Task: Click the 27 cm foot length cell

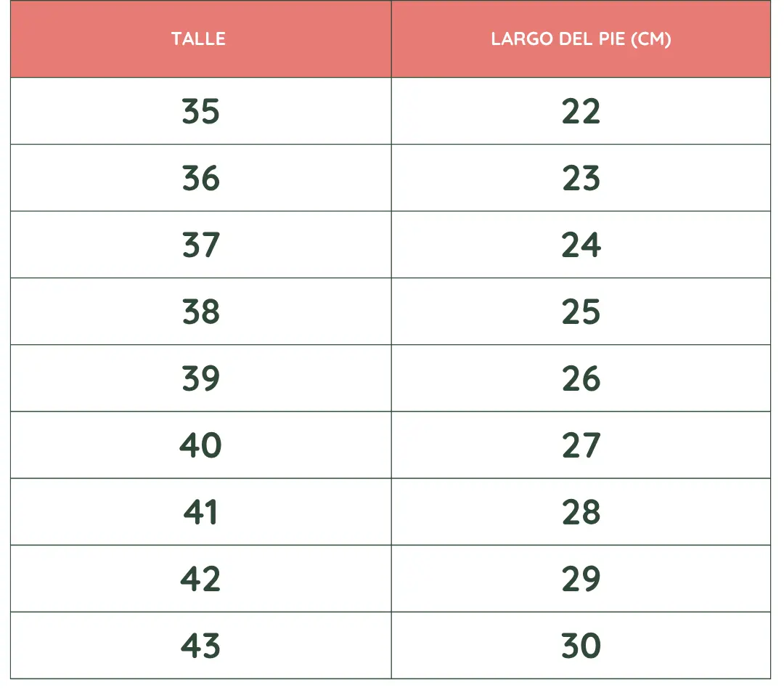Action: pyautogui.click(x=581, y=445)
